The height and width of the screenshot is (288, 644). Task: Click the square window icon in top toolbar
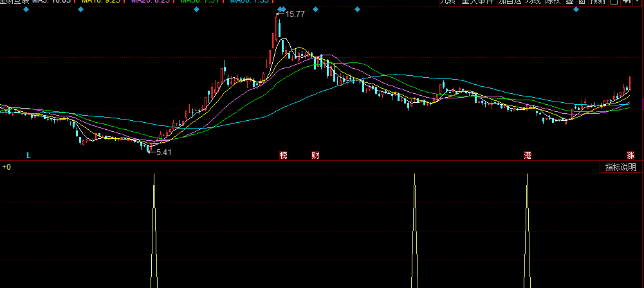point(614,3)
